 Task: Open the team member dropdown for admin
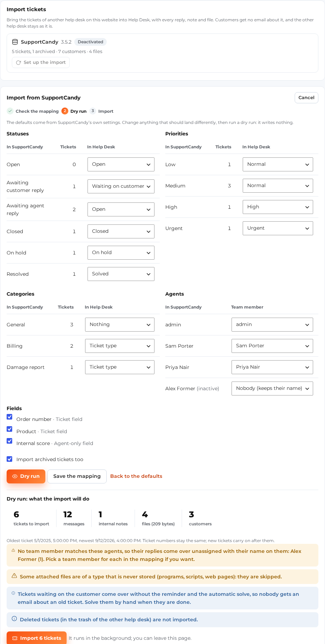point(272,325)
